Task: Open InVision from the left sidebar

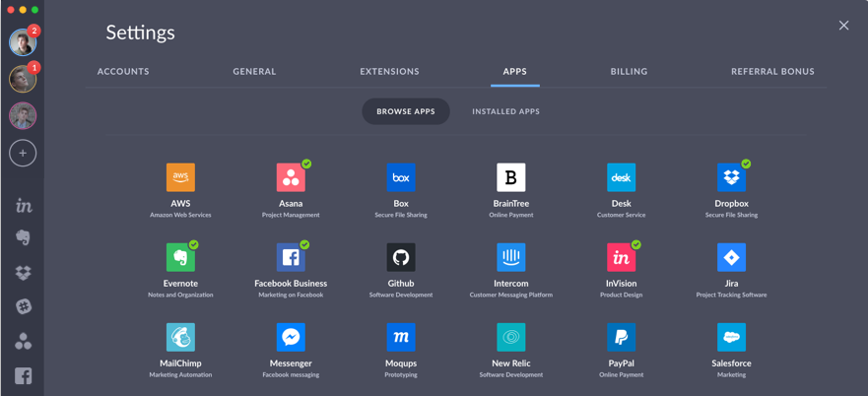Action: pyautogui.click(x=24, y=206)
